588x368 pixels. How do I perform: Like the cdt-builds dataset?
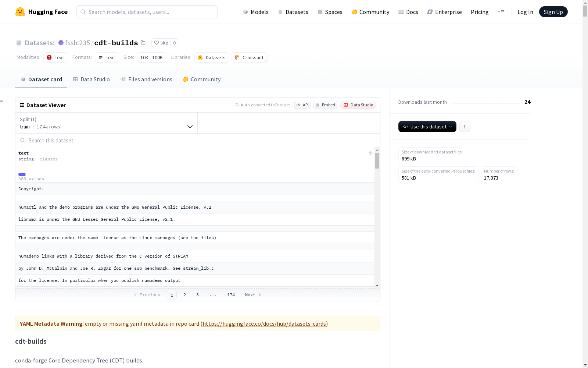161,43
